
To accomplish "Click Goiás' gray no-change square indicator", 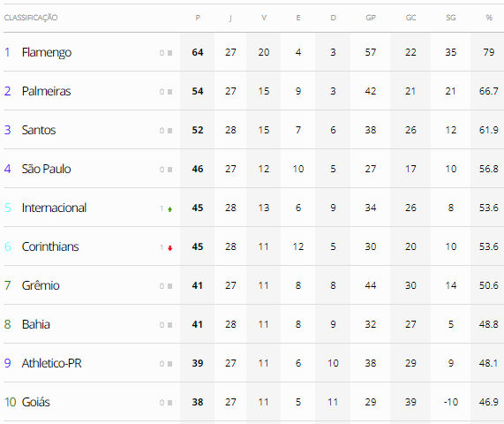I will (170, 403).
